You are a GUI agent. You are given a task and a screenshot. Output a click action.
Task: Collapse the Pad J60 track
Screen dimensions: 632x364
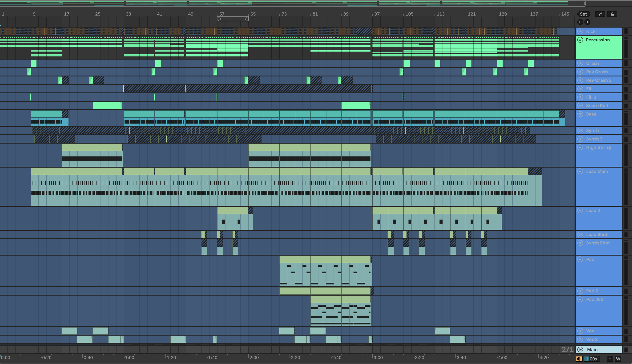[x=580, y=299]
